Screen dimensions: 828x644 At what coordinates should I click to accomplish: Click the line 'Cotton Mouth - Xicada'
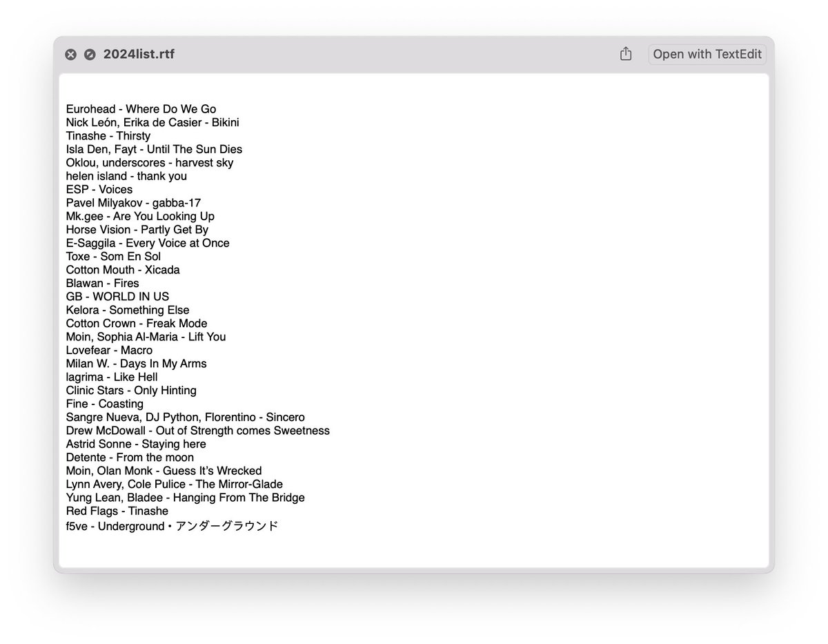click(123, 270)
